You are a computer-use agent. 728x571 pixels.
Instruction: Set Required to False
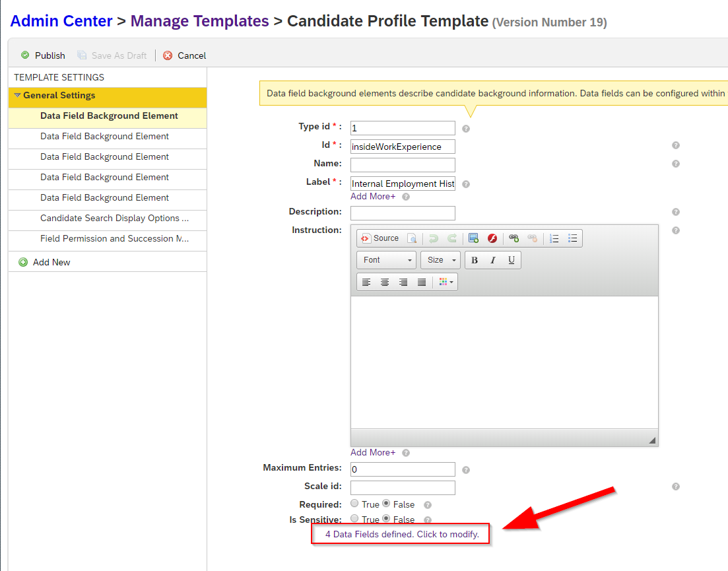pos(386,504)
